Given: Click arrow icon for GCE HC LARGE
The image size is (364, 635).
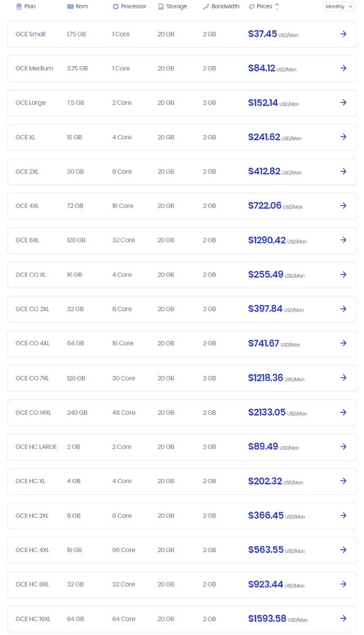Looking at the screenshot, I should coord(343,447).
